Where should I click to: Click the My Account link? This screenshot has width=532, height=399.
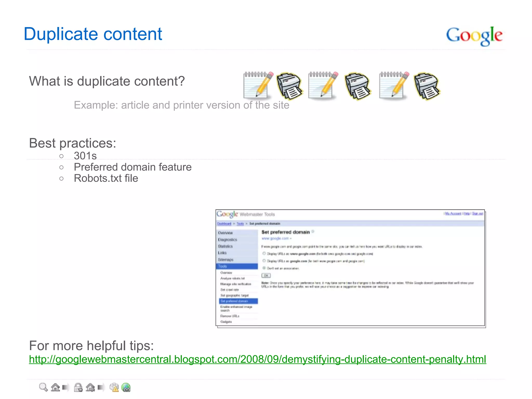coord(453,214)
